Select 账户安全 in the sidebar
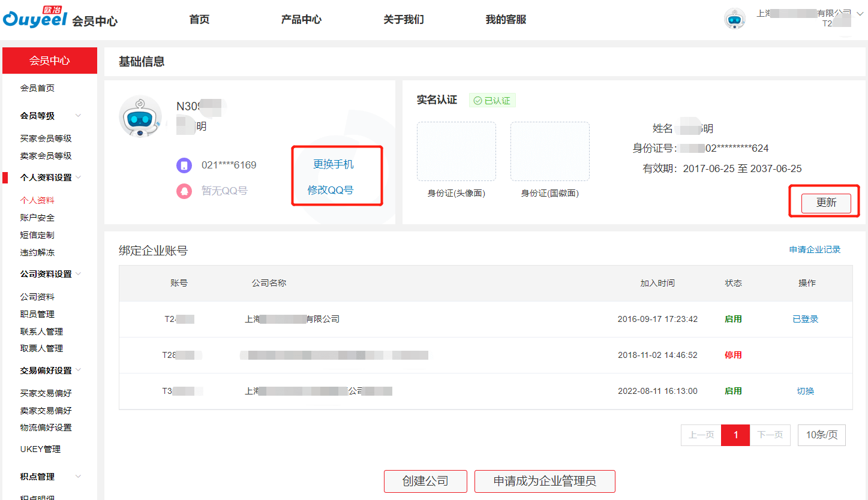The image size is (868, 500). point(37,218)
